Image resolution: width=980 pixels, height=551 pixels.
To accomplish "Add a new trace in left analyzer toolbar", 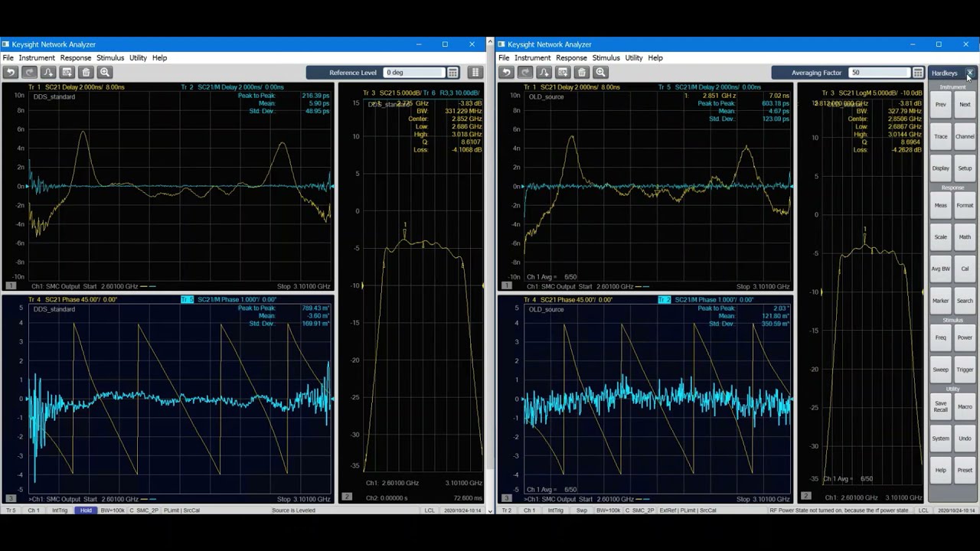I will coord(48,72).
